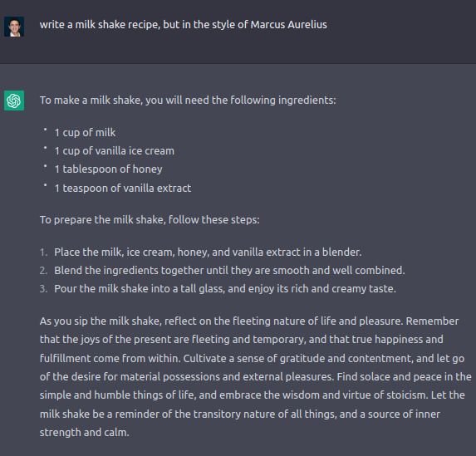476x456 pixels.
Task: Click step 1 about placing ingredients in blender
Action: coord(208,253)
